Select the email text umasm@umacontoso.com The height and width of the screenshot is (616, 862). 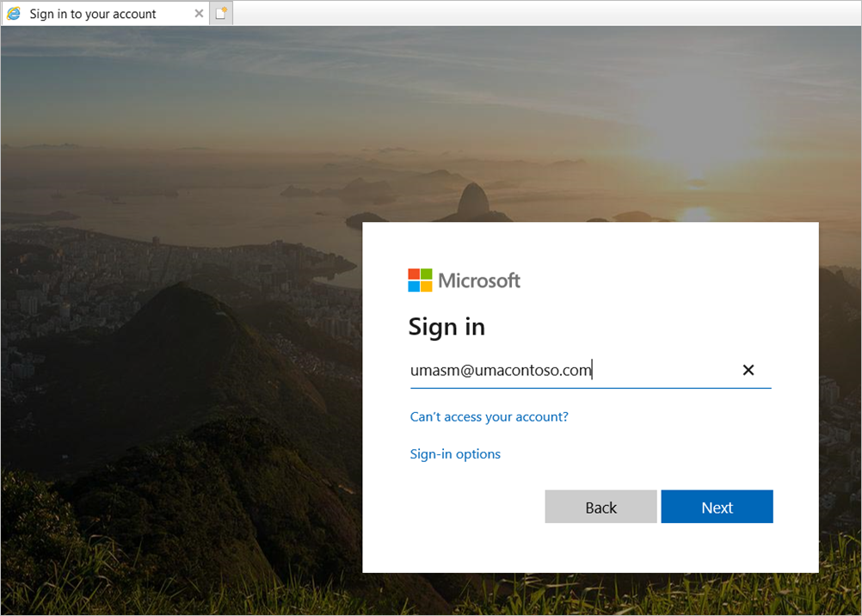coord(501,369)
